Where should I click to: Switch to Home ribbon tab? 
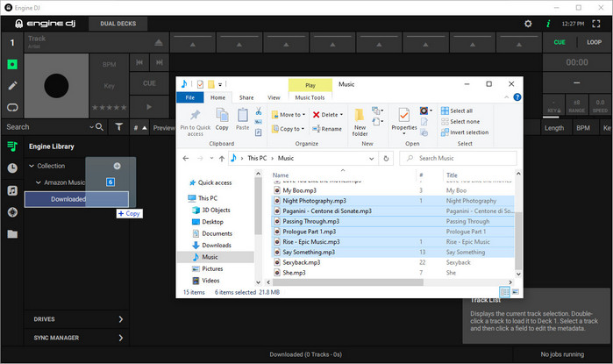tap(217, 97)
